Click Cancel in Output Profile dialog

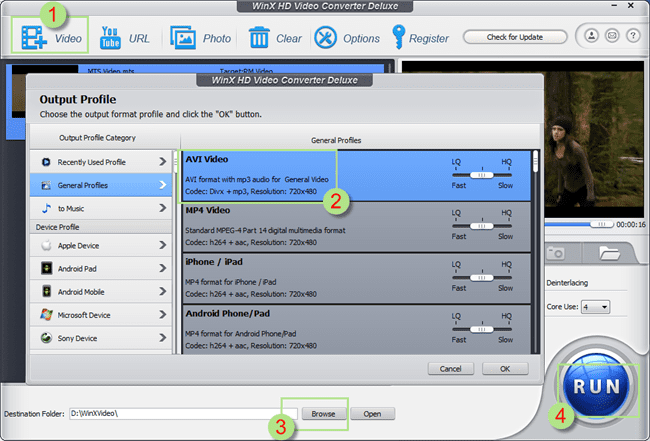click(451, 368)
